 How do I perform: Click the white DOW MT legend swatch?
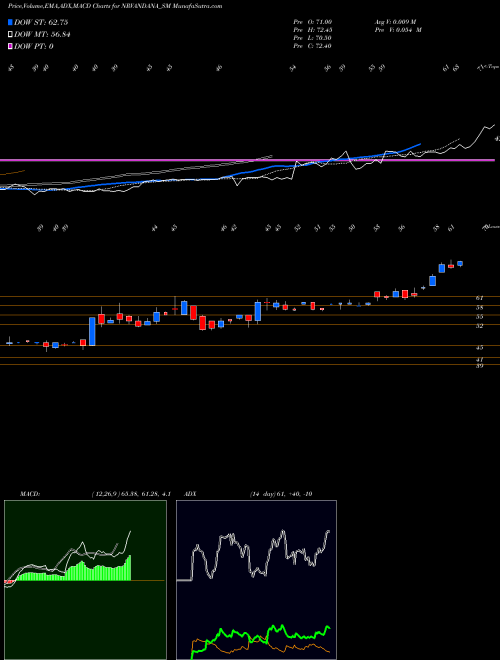click(10, 35)
